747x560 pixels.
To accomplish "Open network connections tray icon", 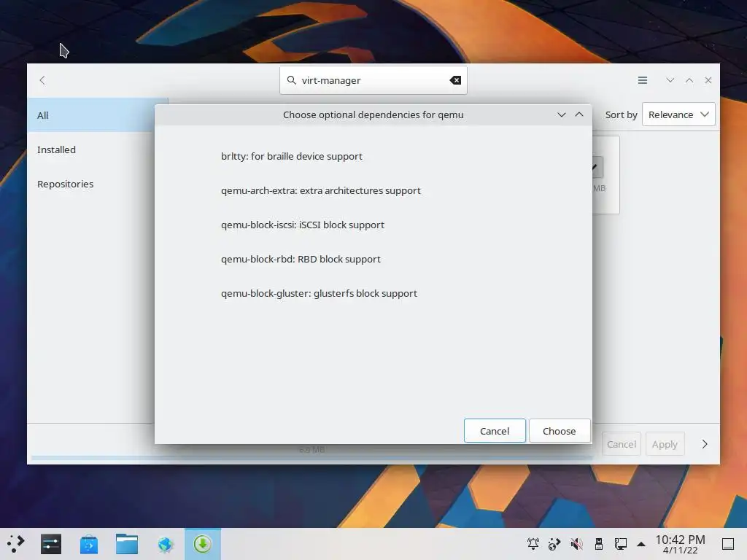I will pyautogui.click(x=620, y=544).
